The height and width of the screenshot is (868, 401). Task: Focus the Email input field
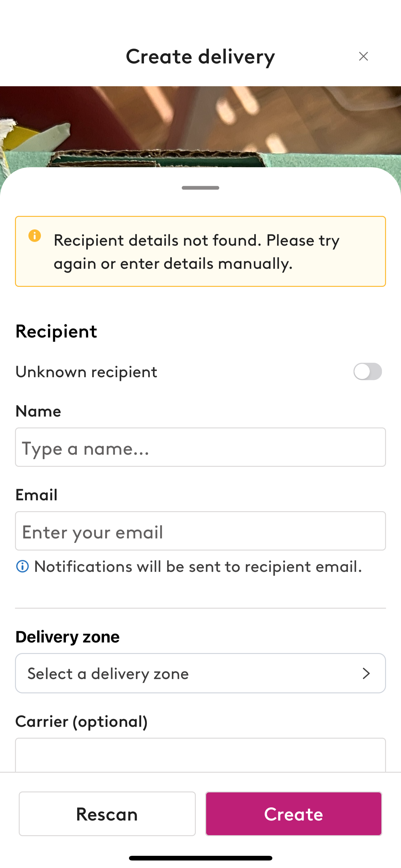[x=200, y=531]
